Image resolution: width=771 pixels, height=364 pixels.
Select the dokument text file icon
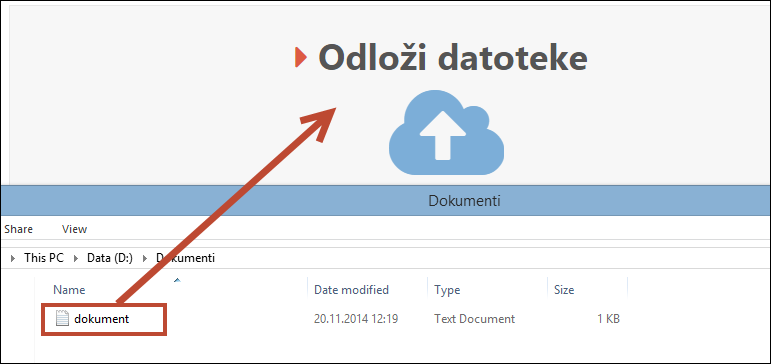[x=62, y=319]
